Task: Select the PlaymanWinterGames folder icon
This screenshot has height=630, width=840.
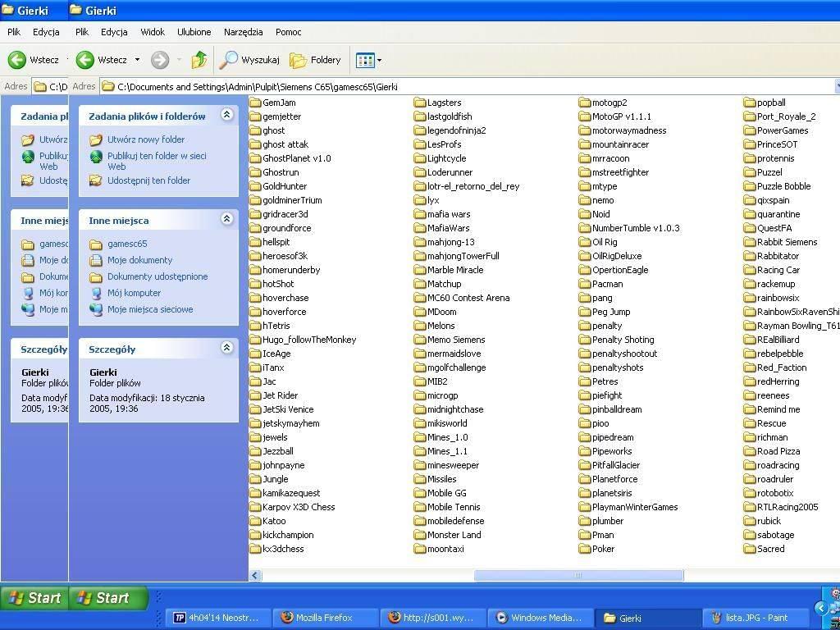Action: coord(584,507)
